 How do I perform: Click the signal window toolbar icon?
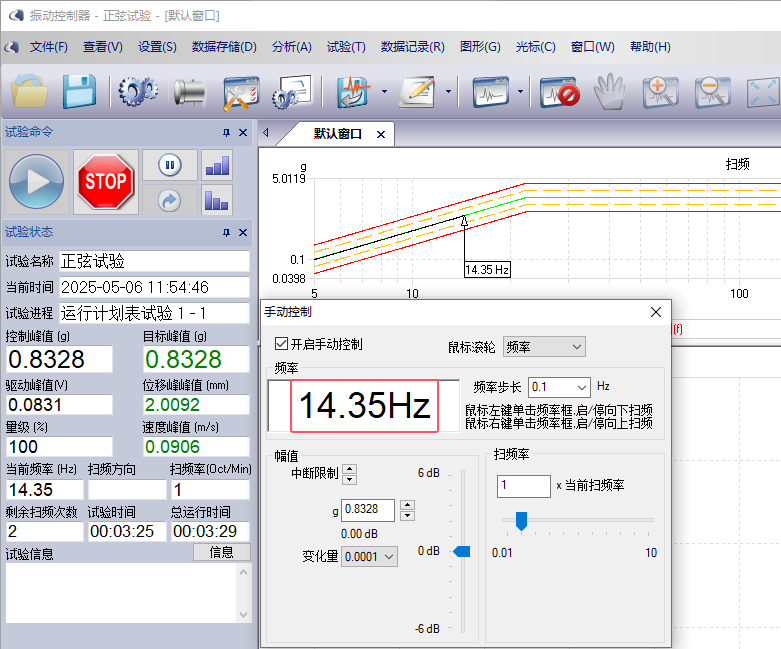[491, 92]
